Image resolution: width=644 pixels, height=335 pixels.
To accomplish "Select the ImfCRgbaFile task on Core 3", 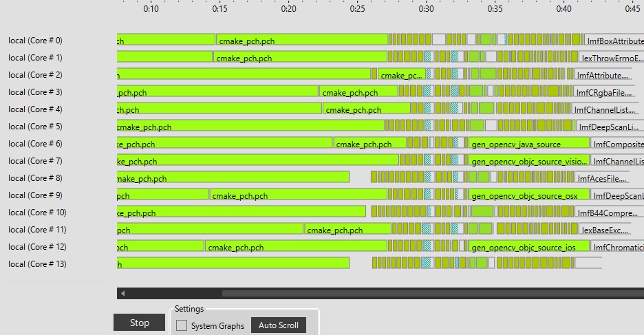I will 607,92.
